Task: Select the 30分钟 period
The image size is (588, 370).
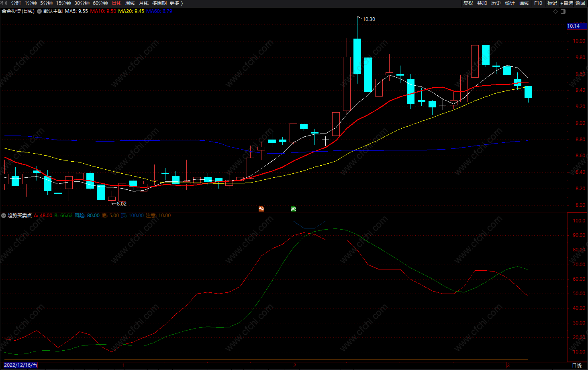Action: point(82,3)
